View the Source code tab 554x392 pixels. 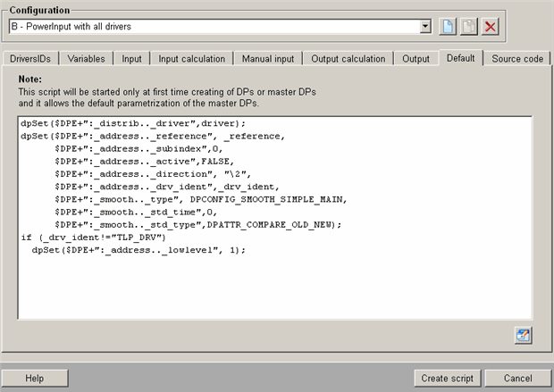(x=517, y=59)
